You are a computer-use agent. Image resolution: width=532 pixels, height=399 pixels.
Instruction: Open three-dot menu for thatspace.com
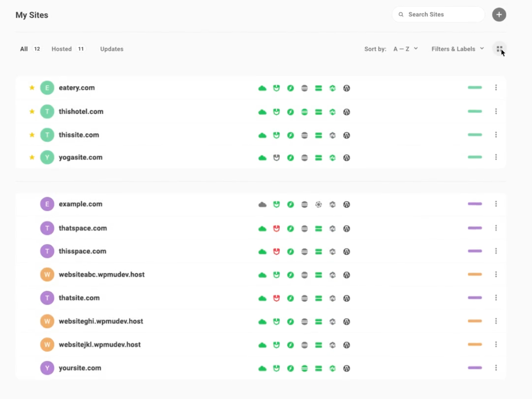pos(496,228)
